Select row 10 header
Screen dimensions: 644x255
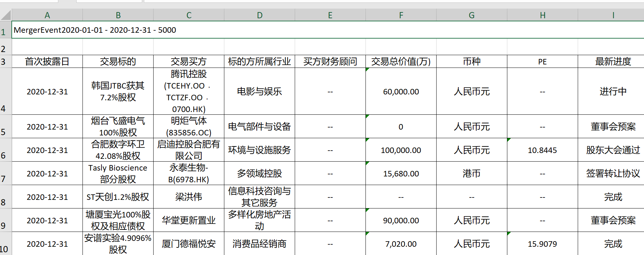pyautogui.click(x=6, y=244)
